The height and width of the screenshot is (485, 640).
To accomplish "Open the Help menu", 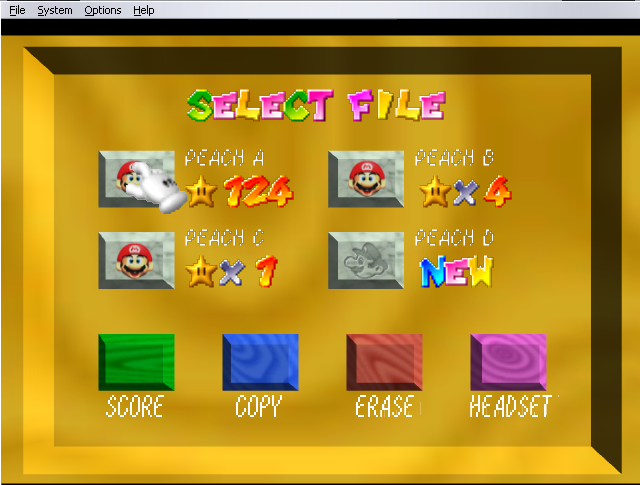I will tap(144, 10).
